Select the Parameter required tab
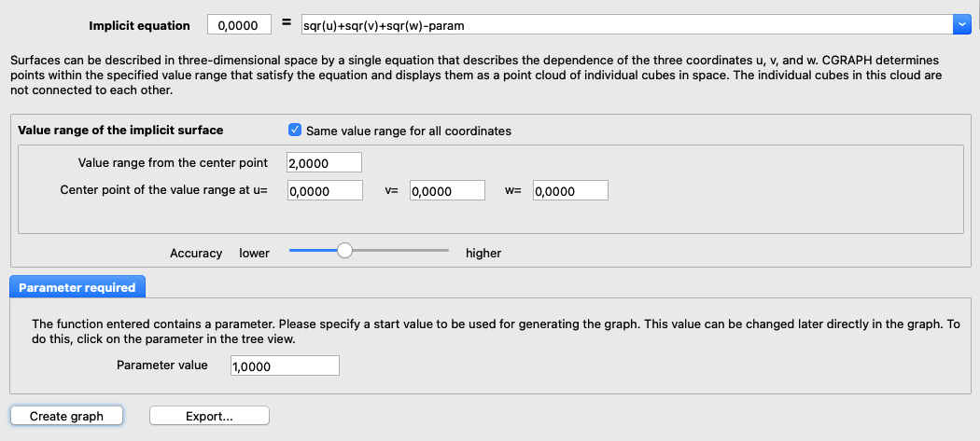 [77, 287]
